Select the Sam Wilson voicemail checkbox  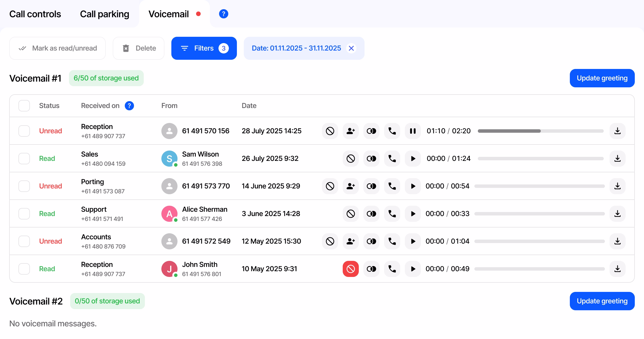tap(24, 159)
